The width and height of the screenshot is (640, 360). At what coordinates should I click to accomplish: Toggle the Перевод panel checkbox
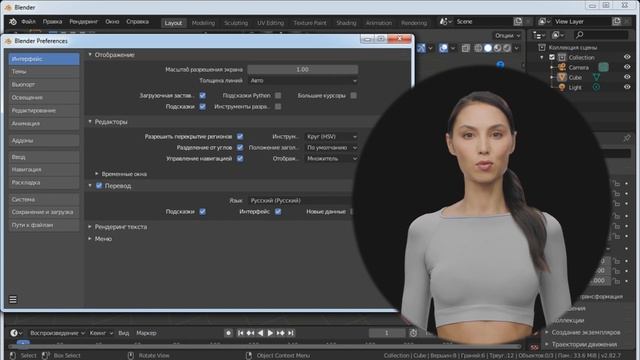click(99, 186)
